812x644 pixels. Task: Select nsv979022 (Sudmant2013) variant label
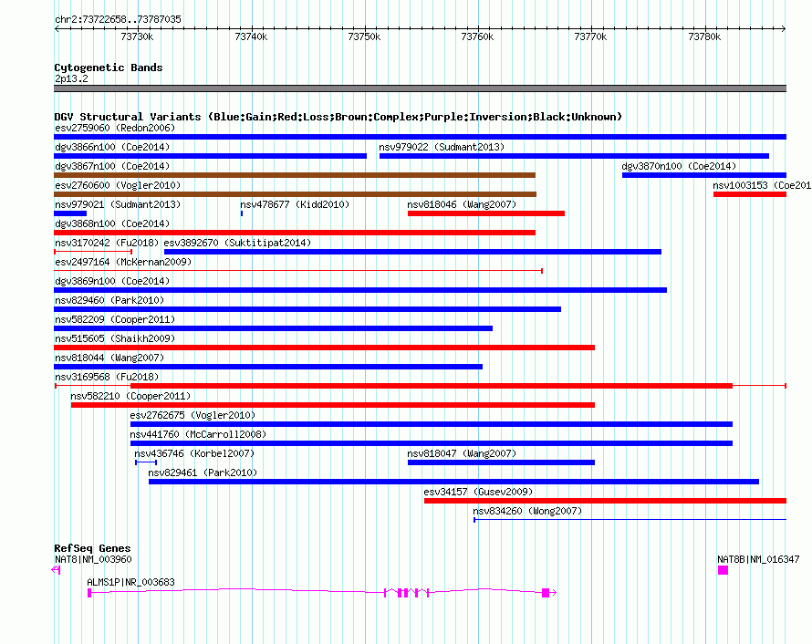442,147
